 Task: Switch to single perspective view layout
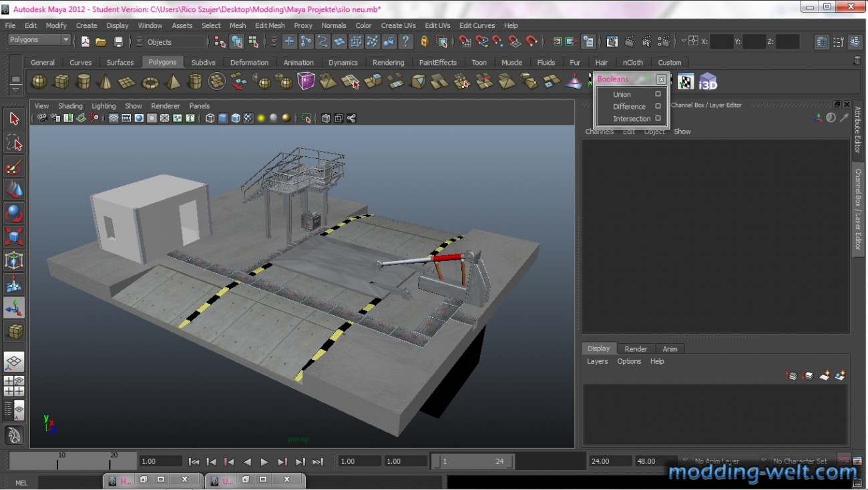pos(14,362)
